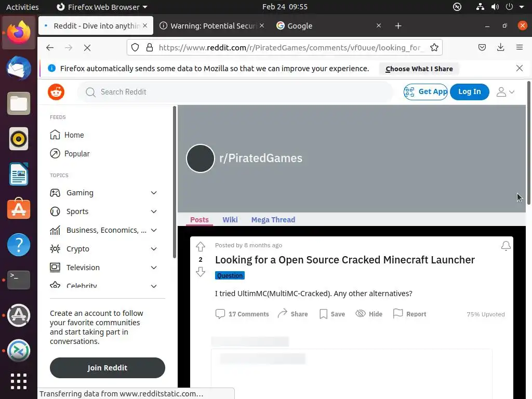Screen dimensions: 532x399
Task: Open tracking protection shield icon
Action: pyautogui.click(x=135, y=47)
